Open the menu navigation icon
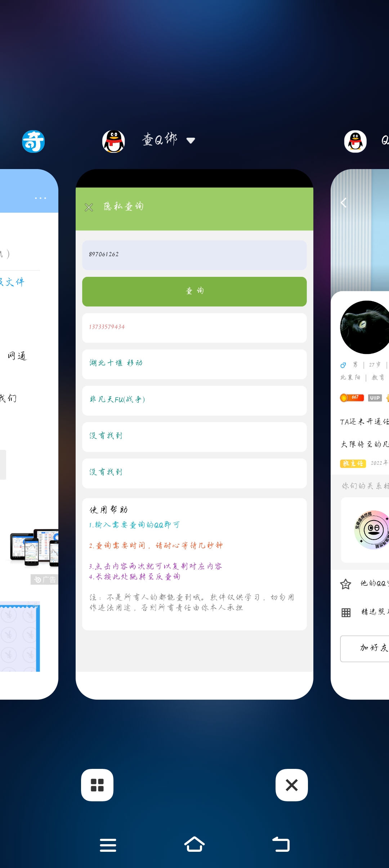 click(x=108, y=845)
